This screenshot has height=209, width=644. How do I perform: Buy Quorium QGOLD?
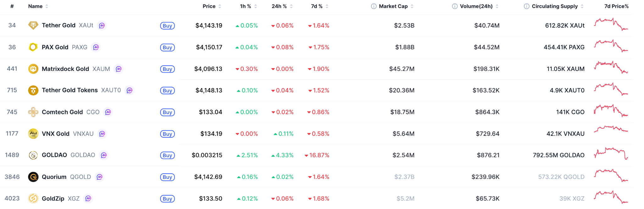167,177
